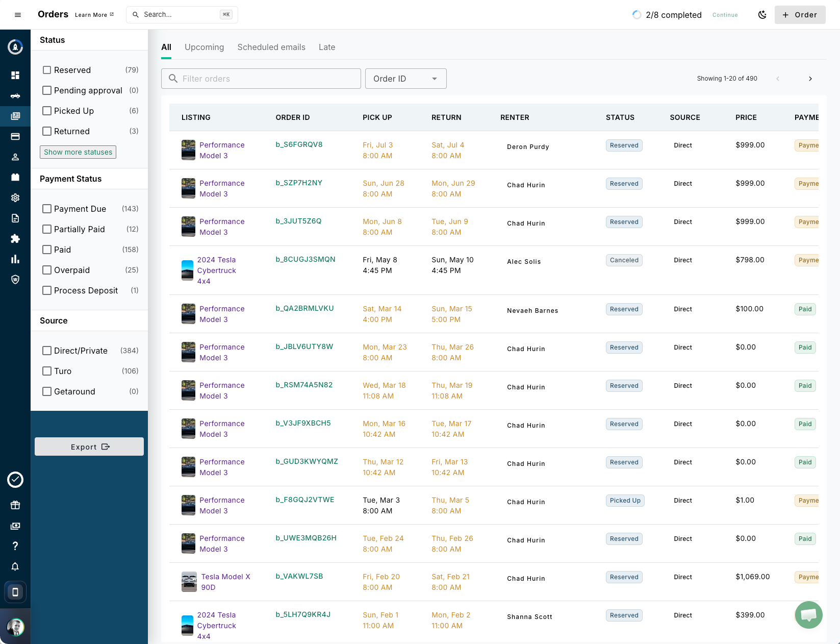Click the $1,069.00 price cell

click(x=752, y=577)
